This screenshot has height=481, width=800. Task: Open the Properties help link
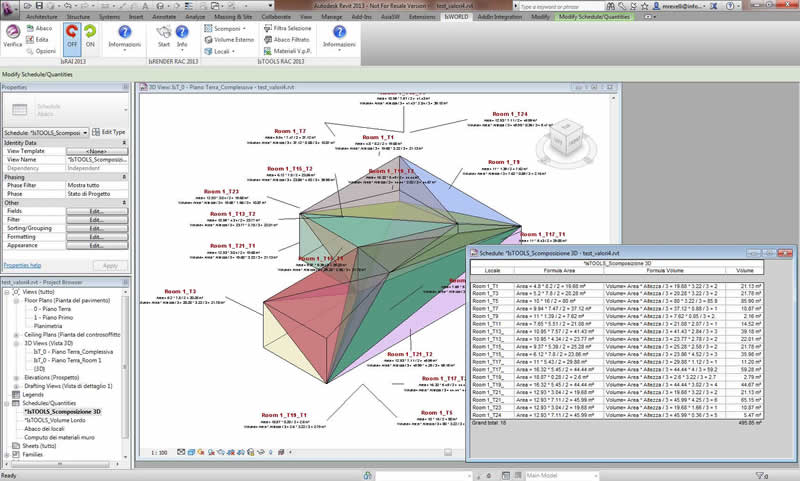pyautogui.click(x=22, y=265)
